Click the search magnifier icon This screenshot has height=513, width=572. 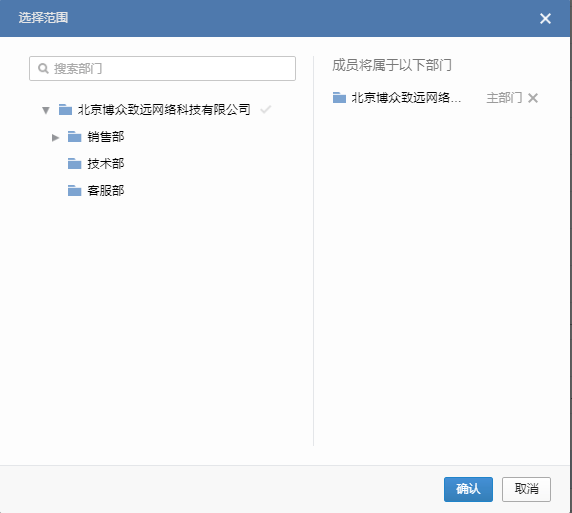point(43,68)
